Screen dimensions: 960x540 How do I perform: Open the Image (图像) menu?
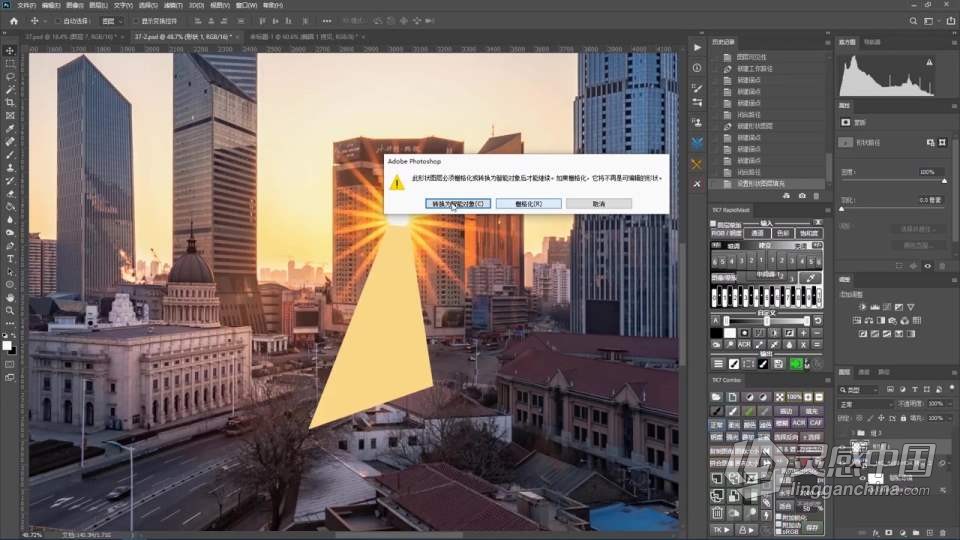coord(75,5)
